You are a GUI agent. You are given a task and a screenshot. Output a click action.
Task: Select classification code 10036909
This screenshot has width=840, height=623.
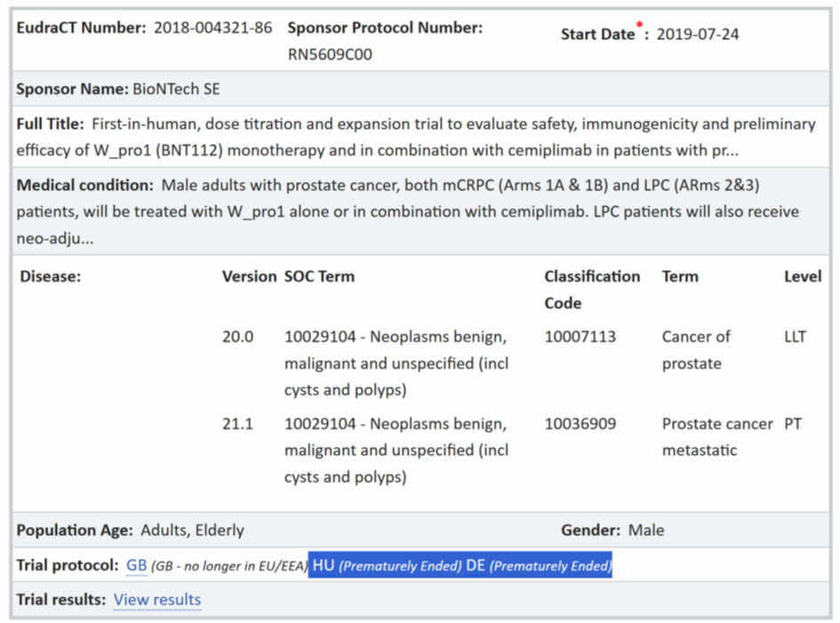580,424
